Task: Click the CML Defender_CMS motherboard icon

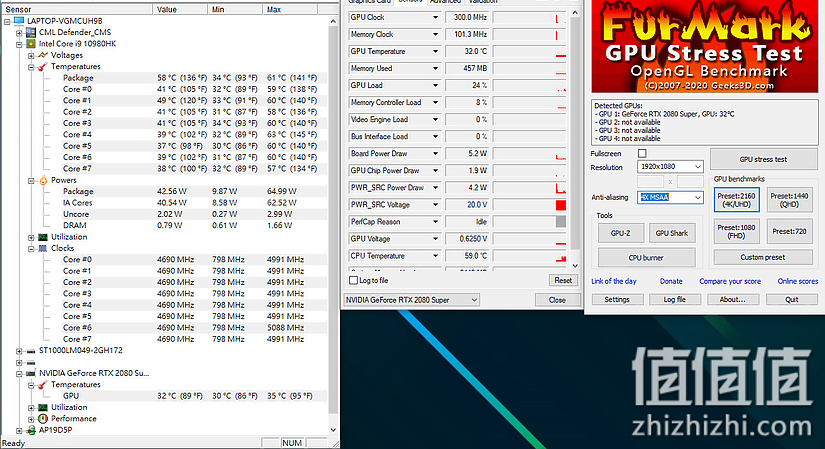Action: click(x=31, y=32)
